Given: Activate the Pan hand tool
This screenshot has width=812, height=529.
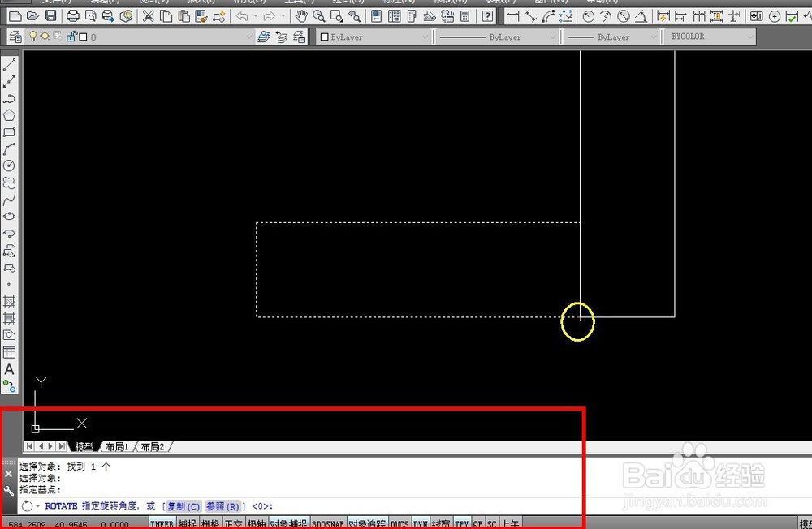Looking at the screenshot, I should pyautogui.click(x=301, y=16).
